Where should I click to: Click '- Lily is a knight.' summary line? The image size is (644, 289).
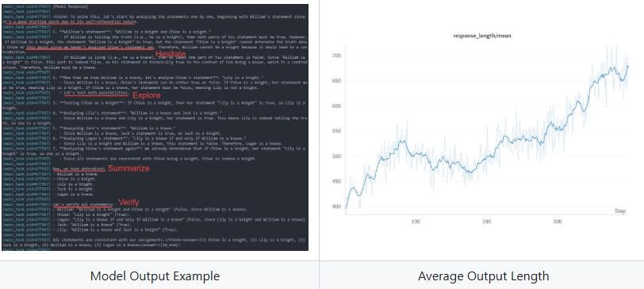click(74, 184)
